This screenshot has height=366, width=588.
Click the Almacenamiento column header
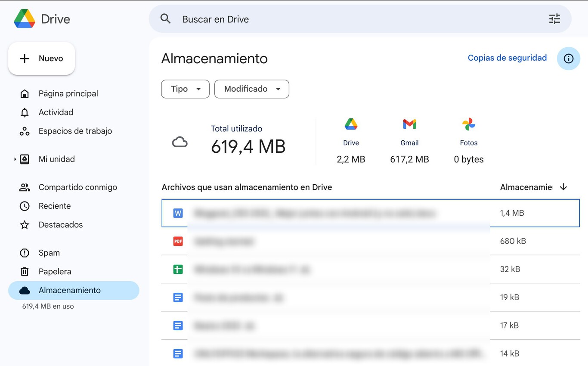pyautogui.click(x=526, y=187)
